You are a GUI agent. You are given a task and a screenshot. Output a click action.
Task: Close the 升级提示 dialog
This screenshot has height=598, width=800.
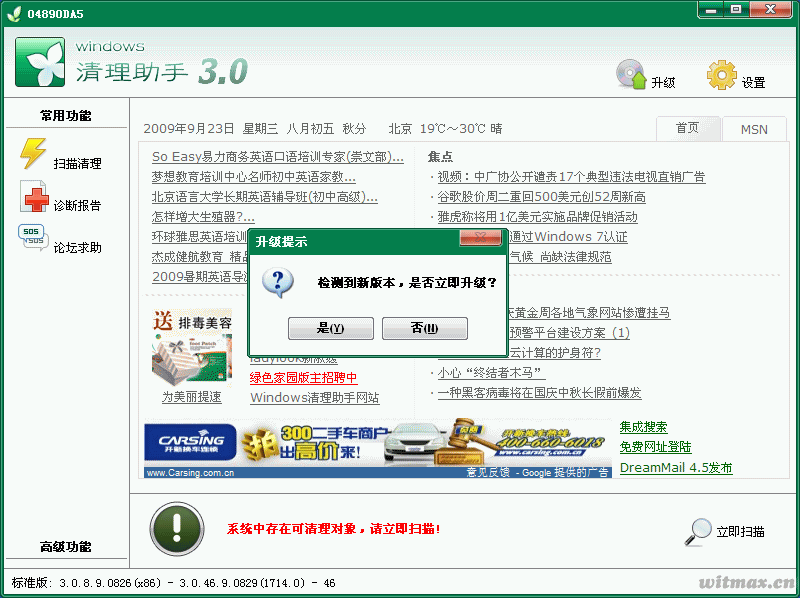pos(480,237)
